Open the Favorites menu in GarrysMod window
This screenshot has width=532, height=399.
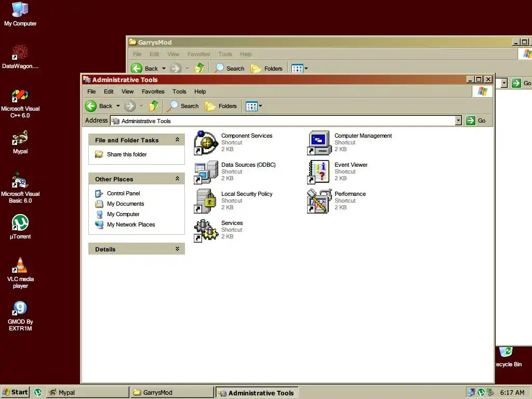coord(199,54)
